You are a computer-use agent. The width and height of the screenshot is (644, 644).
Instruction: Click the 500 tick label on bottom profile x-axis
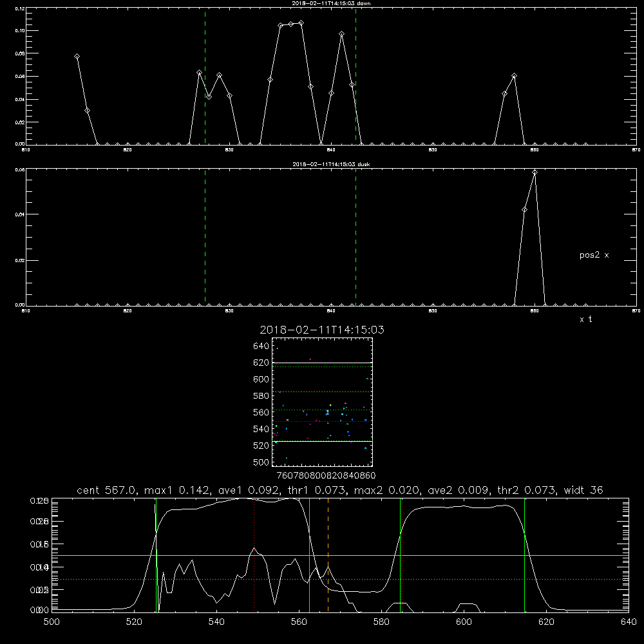pos(52,622)
